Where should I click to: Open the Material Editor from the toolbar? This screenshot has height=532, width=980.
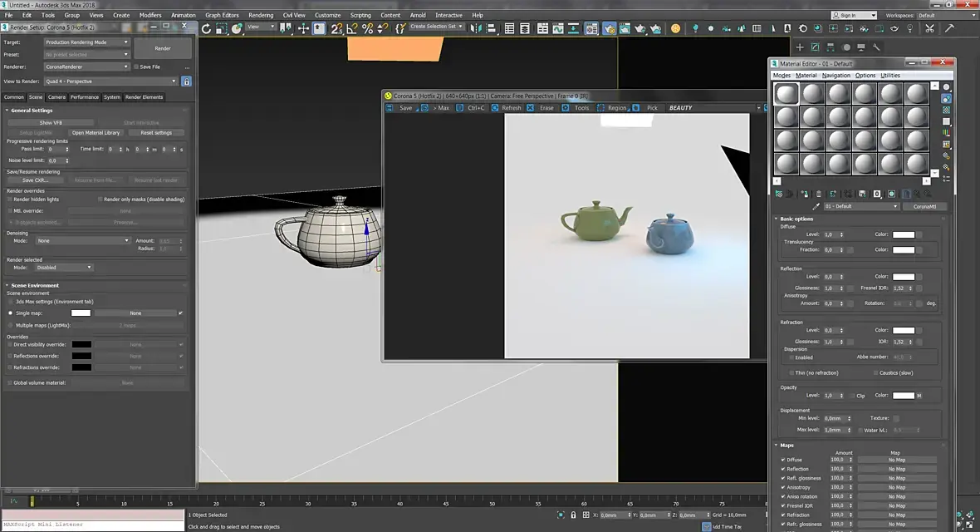point(590,28)
